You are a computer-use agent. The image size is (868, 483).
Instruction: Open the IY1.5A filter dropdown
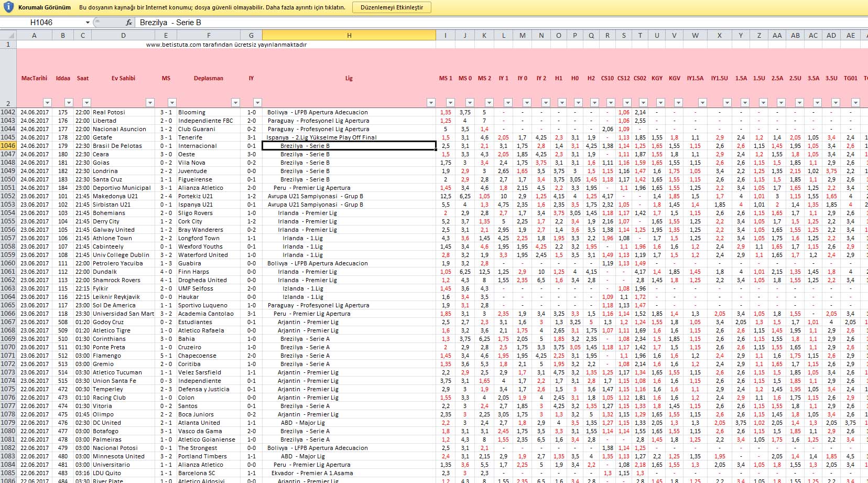point(703,103)
